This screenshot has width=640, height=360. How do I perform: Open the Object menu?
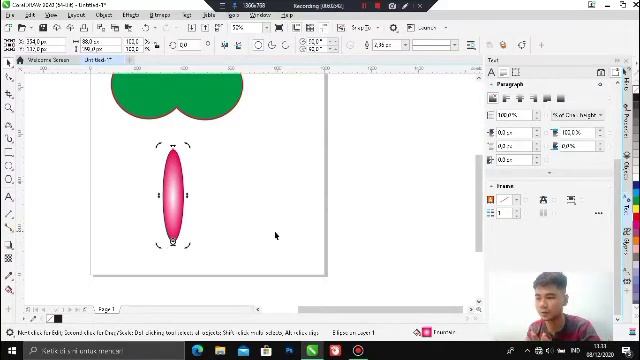click(104, 15)
